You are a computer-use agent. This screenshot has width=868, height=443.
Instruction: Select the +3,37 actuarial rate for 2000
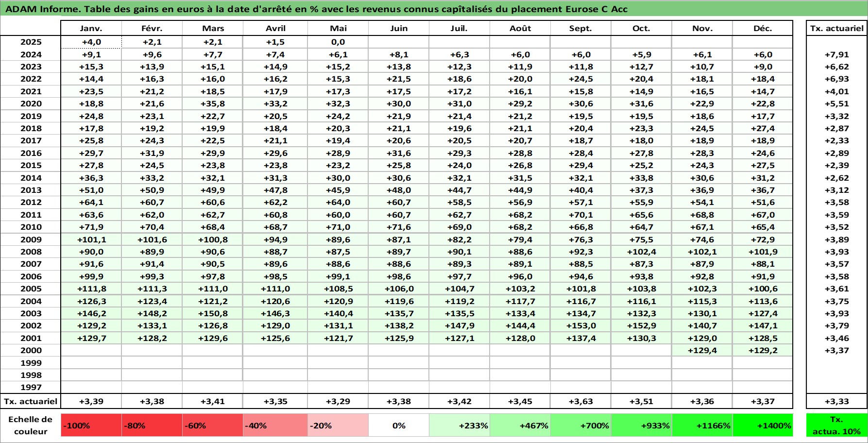click(836, 350)
